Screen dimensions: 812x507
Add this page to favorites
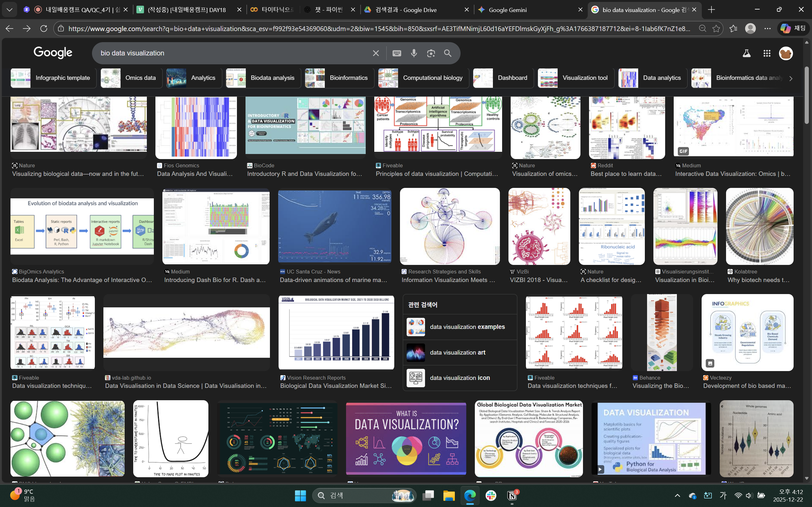[x=716, y=29]
